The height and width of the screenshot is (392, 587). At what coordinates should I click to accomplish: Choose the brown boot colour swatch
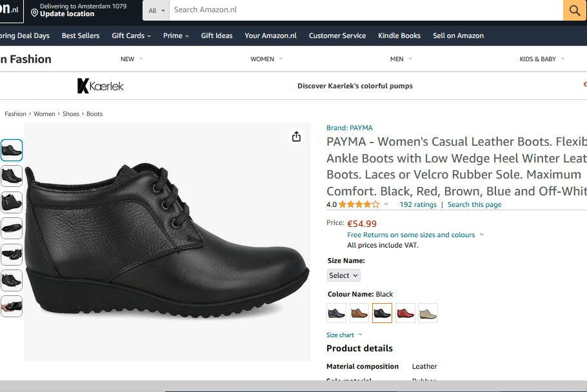(359, 313)
